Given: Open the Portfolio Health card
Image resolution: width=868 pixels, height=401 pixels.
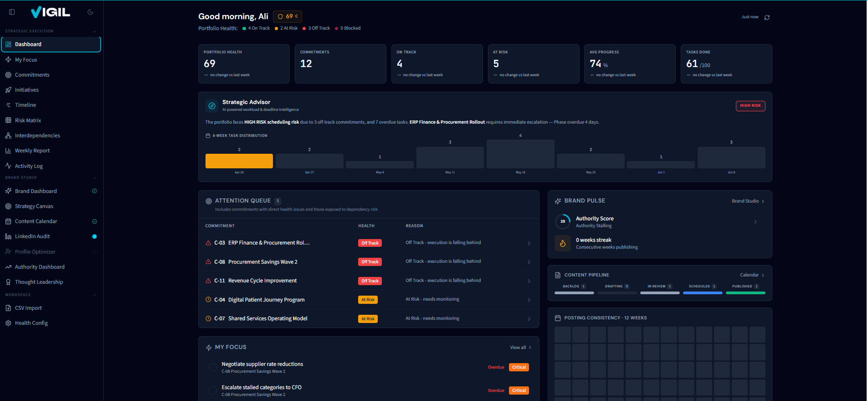Looking at the screenshot, I should [x=244, y=64].
